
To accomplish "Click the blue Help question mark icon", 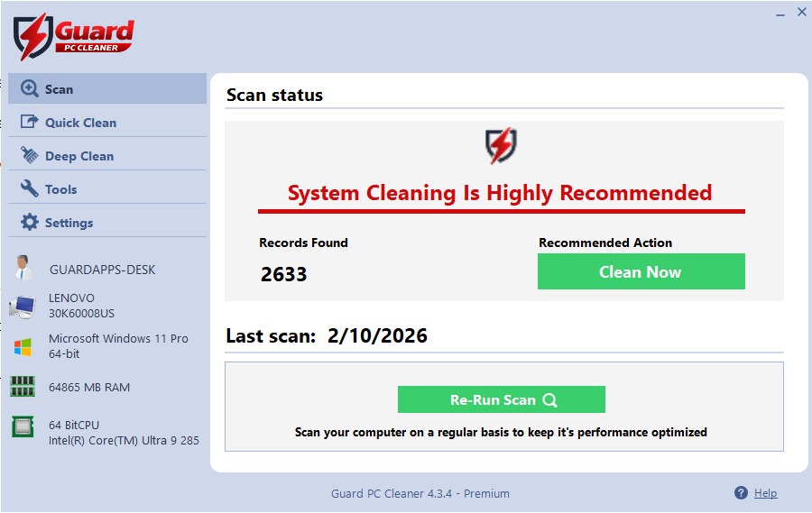I will [x=741, y=493].
